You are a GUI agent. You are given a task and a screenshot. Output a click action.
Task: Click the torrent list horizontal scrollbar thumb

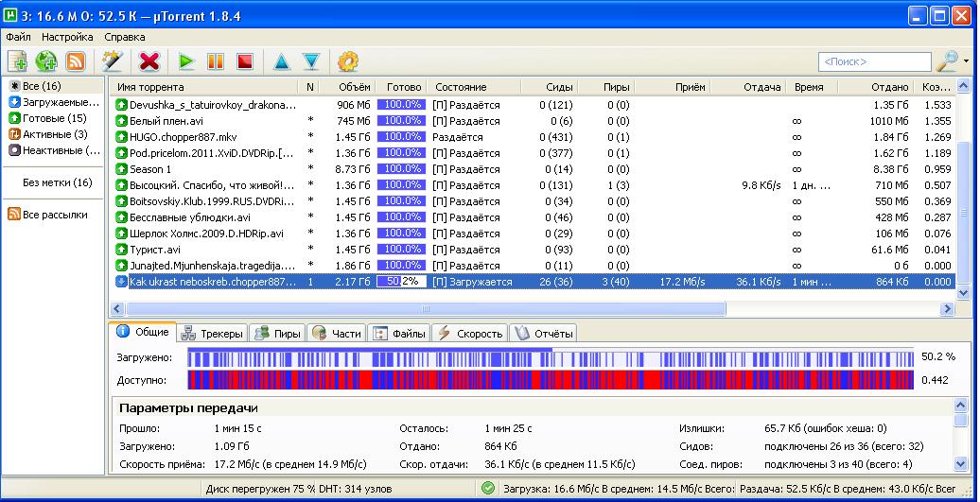click(x=425, y=308)
